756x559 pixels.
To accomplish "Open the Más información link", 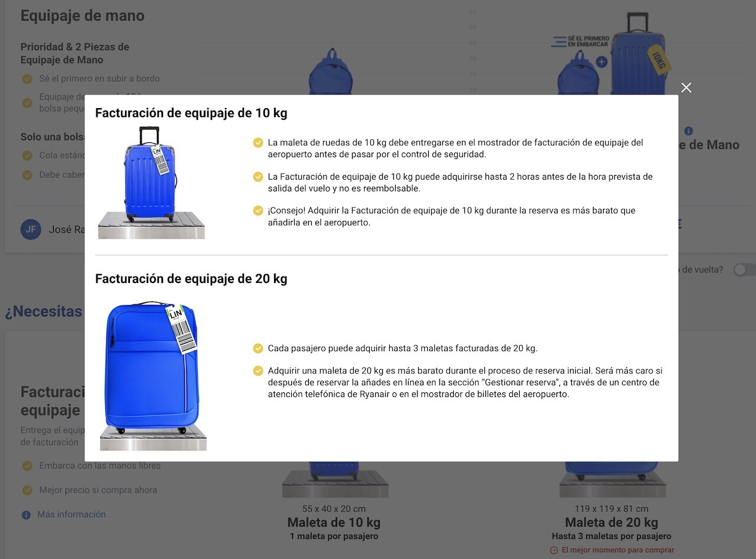I will coord(71,515).
